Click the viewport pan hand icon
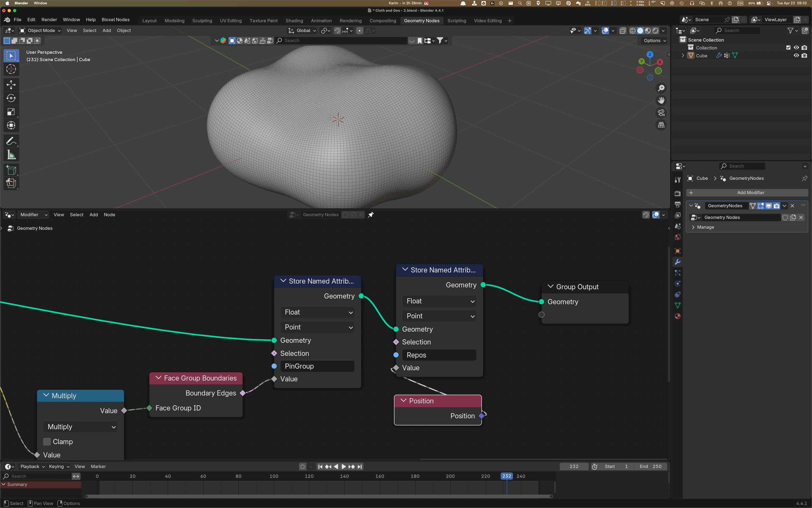Image resolution: width=812 pixels, height=508 pixels. pyautogui.click(x=661, y=101)
